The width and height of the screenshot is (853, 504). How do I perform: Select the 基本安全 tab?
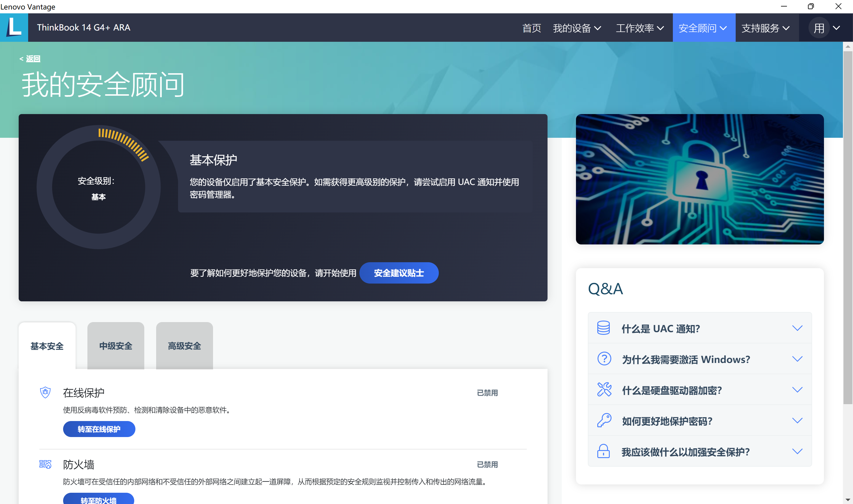(47, 345)
